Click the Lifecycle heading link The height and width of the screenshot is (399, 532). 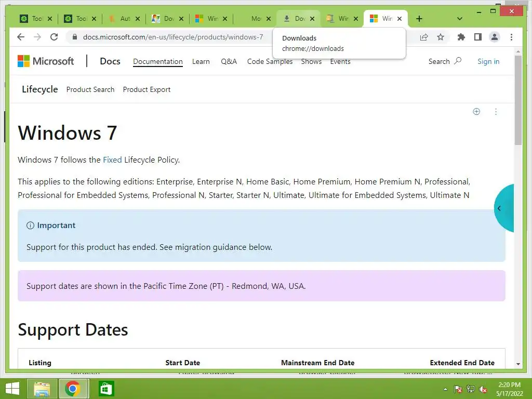(39, 89)
